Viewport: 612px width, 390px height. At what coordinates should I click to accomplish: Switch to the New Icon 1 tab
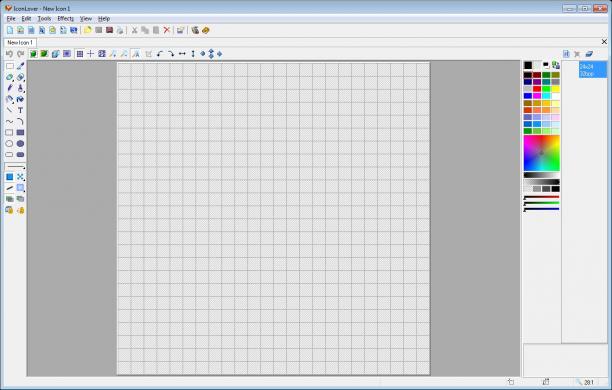tap(20, 42)
